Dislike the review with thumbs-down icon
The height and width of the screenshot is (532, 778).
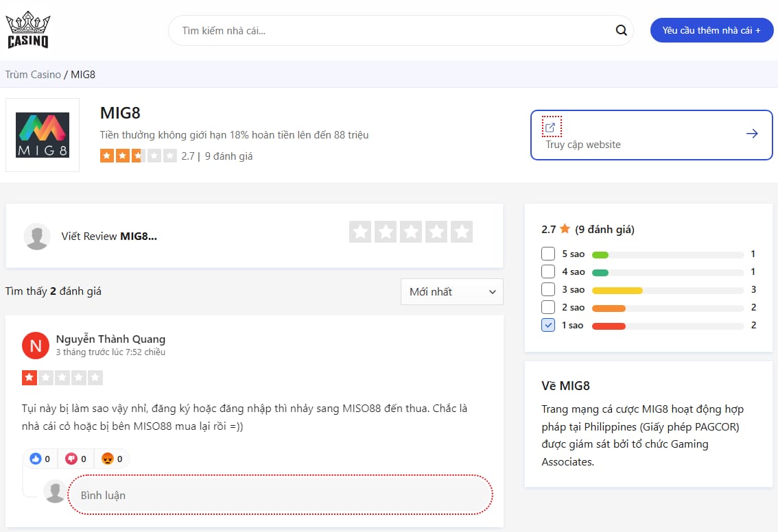[x=71, y=459]
